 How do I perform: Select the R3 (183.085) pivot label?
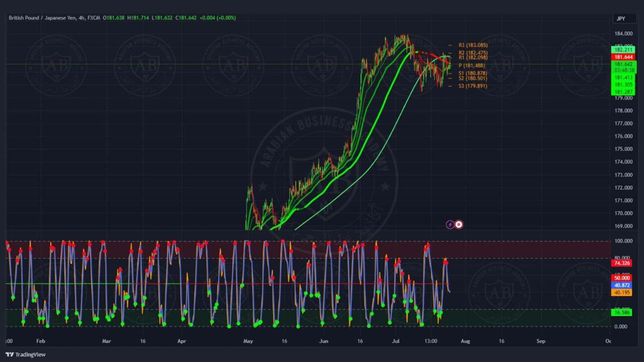click(473, 45)
